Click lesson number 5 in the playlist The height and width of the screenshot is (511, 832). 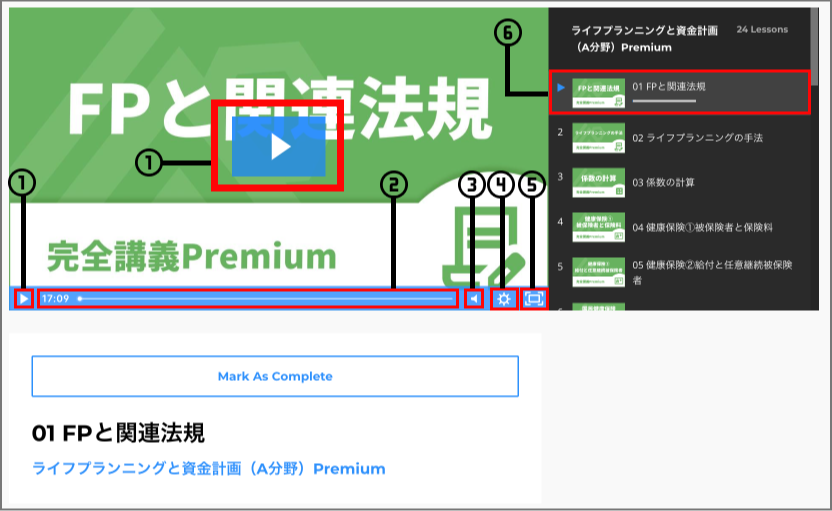click(x=560, y=266)
